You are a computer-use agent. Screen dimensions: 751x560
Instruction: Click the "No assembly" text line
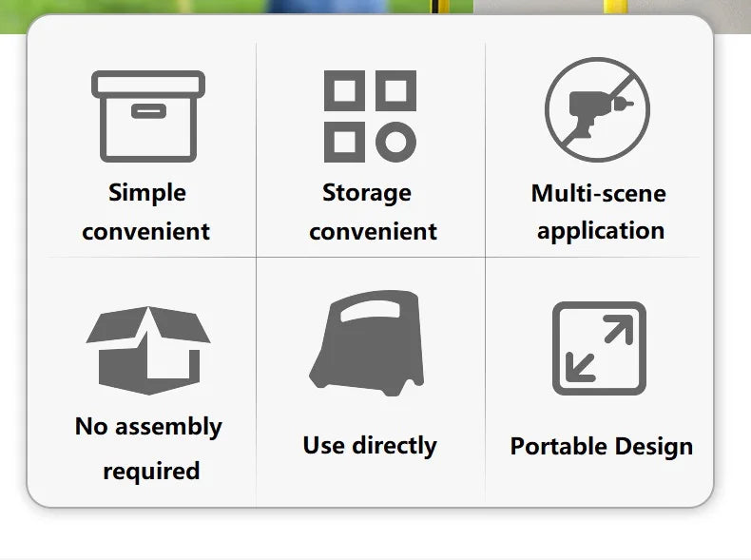pyautogui.click(x=148, y=427)
